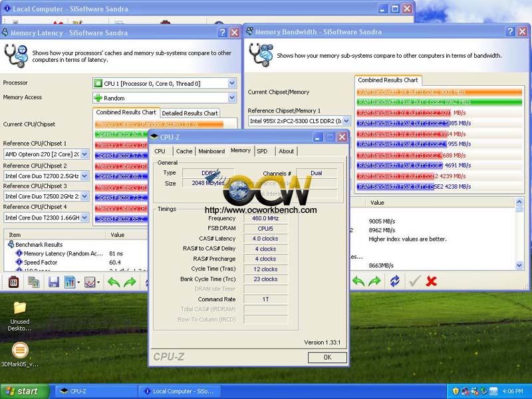Click the Frequency value 460.0 MHz in CPU-Z
532x399 pixels.
tap(265, 218)
